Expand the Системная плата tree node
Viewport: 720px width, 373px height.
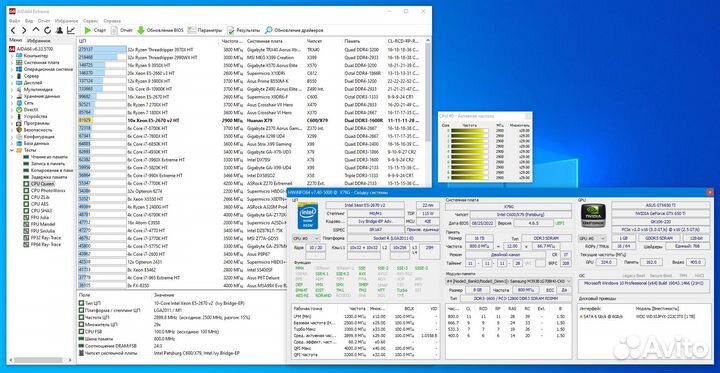click(12, 62)
